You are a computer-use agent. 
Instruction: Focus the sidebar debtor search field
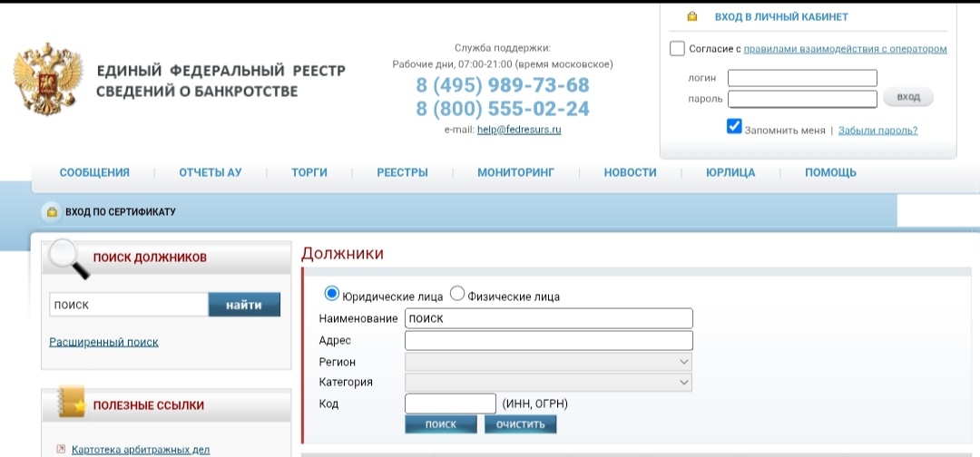point(129,305)
